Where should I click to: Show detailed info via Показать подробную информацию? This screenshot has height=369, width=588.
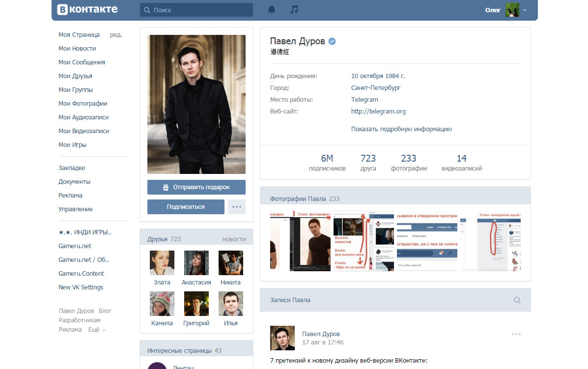coord(401,129)
